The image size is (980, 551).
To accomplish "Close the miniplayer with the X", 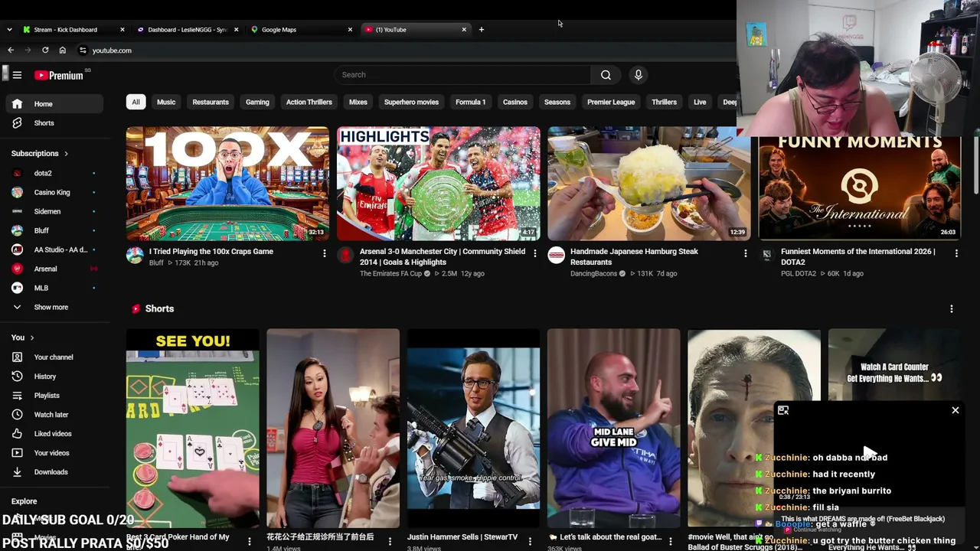I will (955, 411).
